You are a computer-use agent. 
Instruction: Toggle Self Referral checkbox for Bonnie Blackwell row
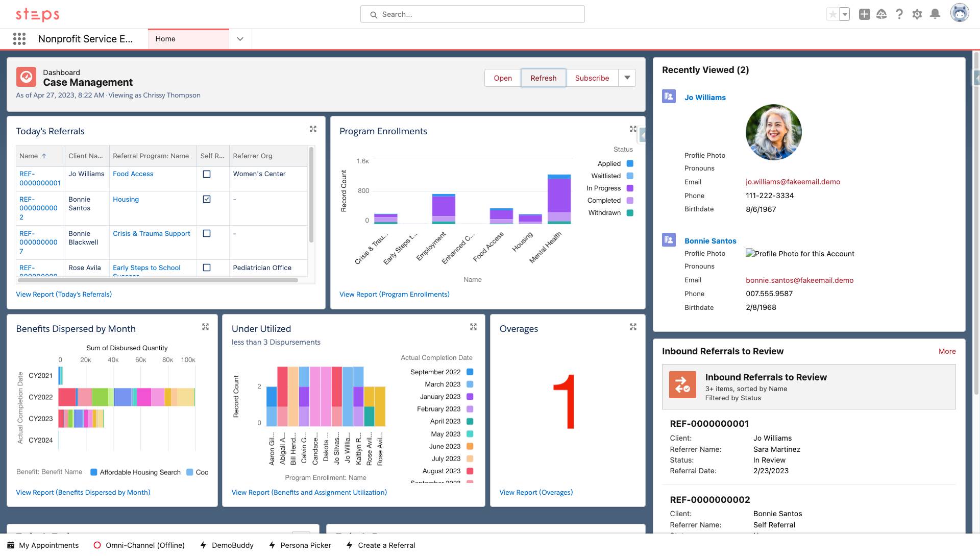pyautogui.click(x=207, y=233)
